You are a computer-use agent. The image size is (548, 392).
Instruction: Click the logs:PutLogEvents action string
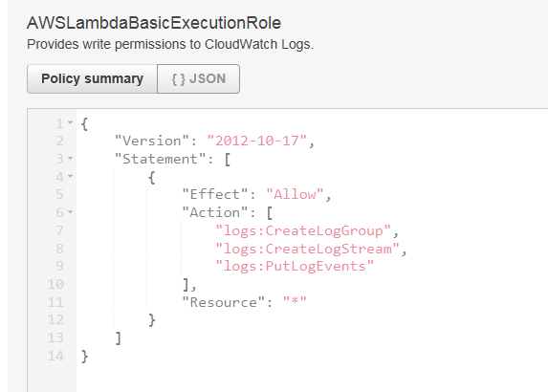pyautogui.click(x=295, y=266)
